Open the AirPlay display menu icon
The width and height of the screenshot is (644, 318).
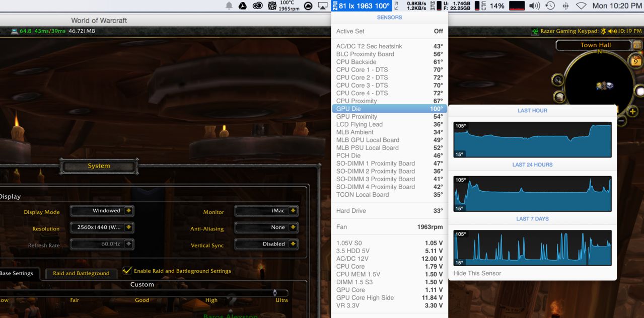(323, 6)
